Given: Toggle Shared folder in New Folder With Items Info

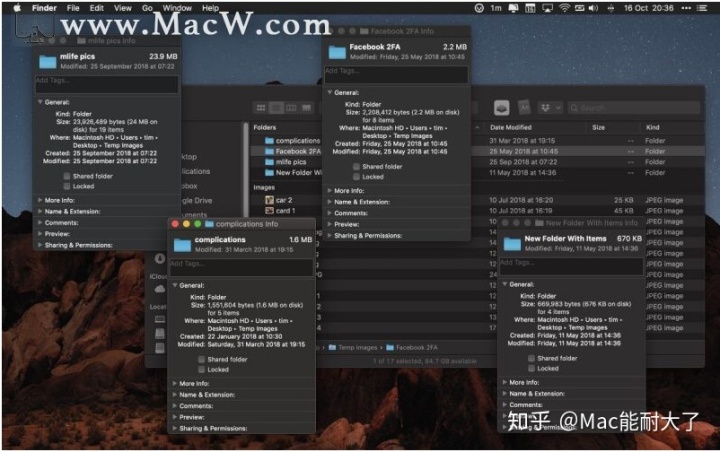Looking at the screenshot, I should pos(531,358).
